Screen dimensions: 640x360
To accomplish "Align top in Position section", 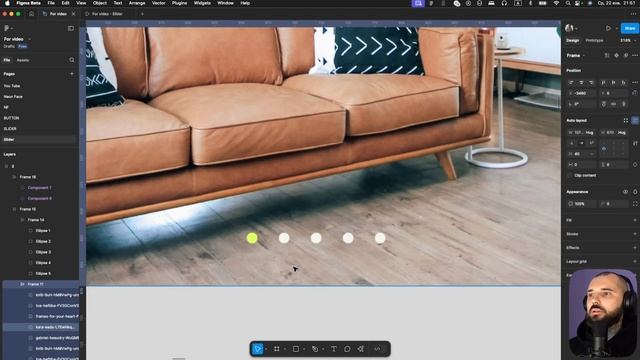I will 603,82.
